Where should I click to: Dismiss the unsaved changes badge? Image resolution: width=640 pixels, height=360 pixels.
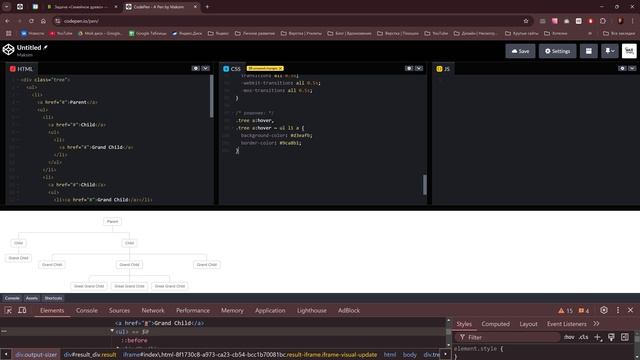pyautogui.click(x=281, y=68)
